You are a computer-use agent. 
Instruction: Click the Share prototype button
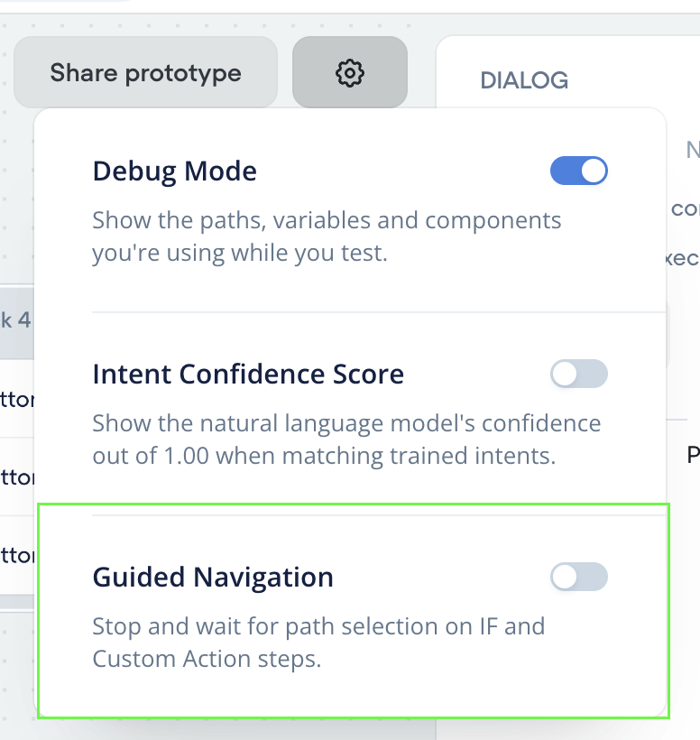[145, 73]
